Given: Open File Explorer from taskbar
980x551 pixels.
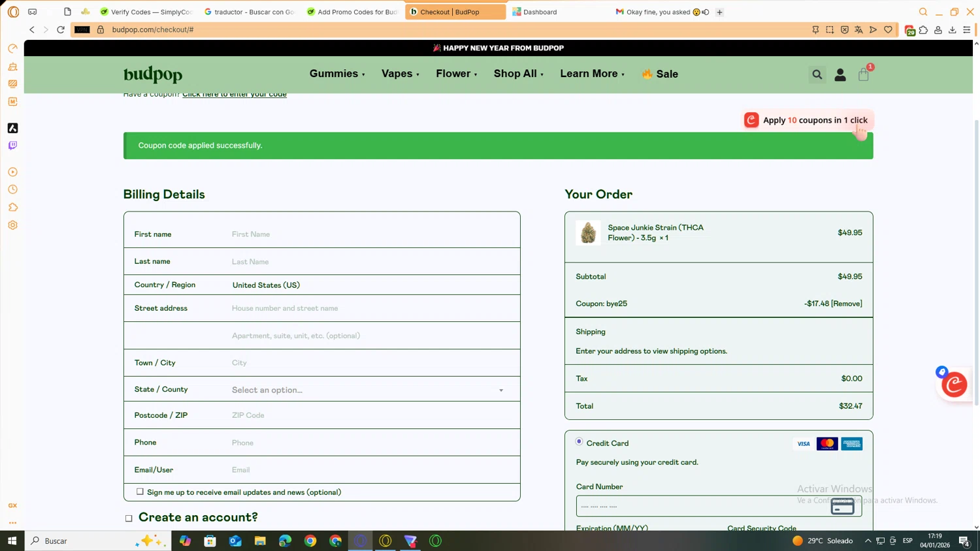Looking at the screenshot, I should coord(260,541).
